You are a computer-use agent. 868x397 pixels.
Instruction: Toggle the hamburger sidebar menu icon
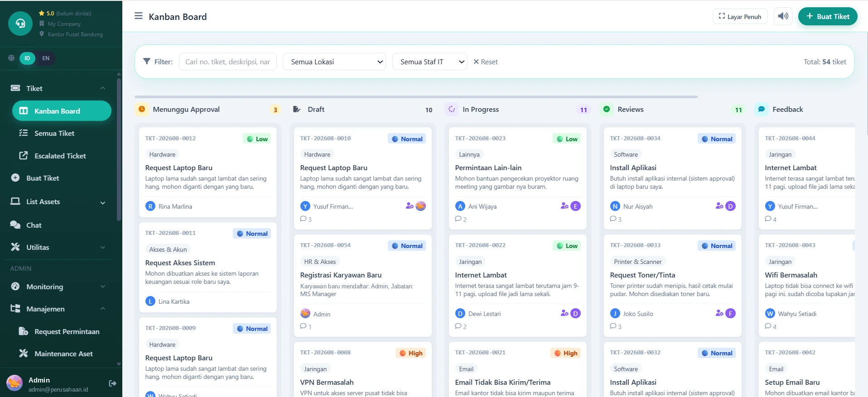tap(138, 16)
